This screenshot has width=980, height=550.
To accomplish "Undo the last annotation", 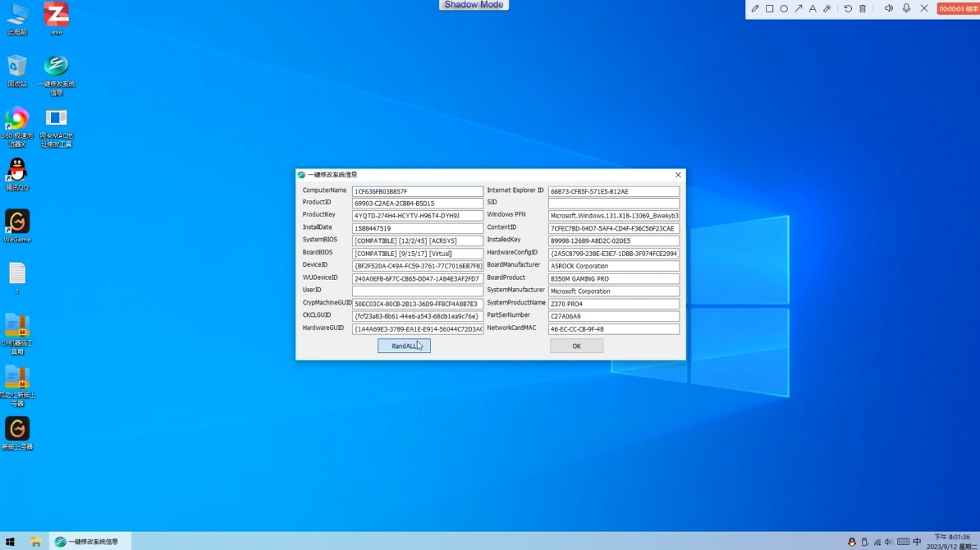I will 848,8.
